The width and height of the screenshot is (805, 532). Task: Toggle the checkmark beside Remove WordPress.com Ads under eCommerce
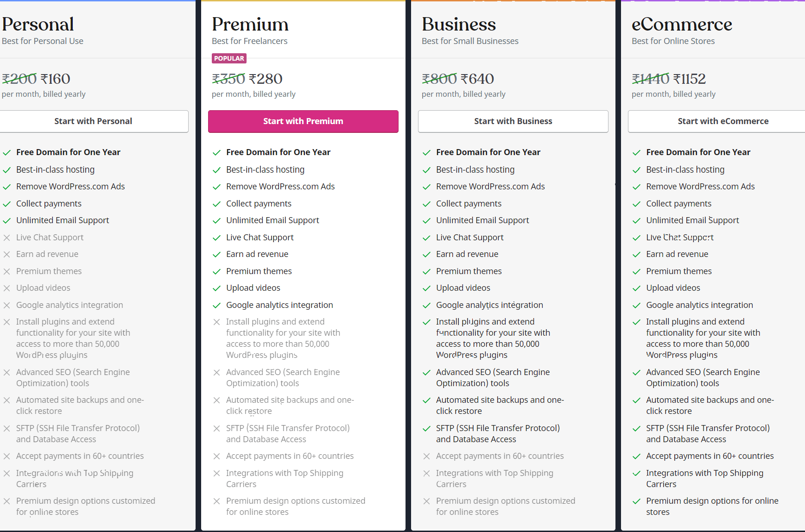637,187
